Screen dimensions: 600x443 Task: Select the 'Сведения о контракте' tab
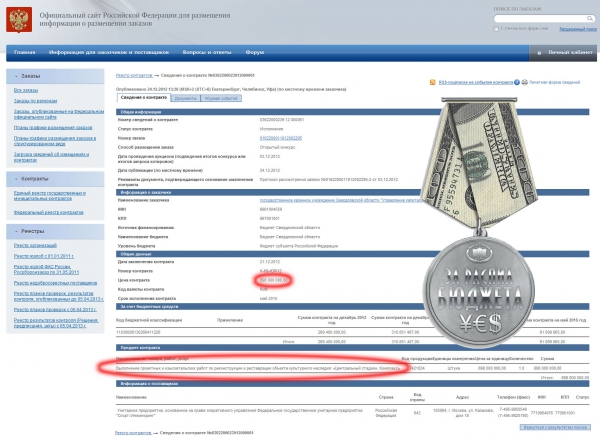pos(143,98)
